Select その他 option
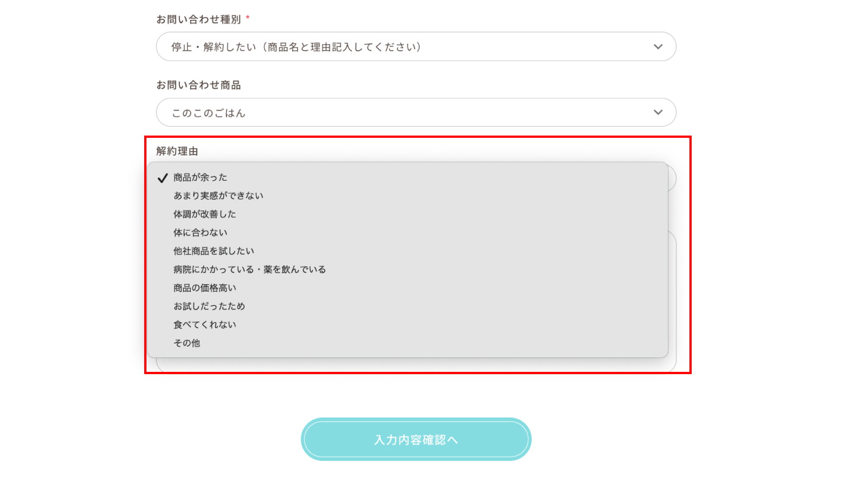The height and width of the screenshot is (488, 868). [407, 343]
